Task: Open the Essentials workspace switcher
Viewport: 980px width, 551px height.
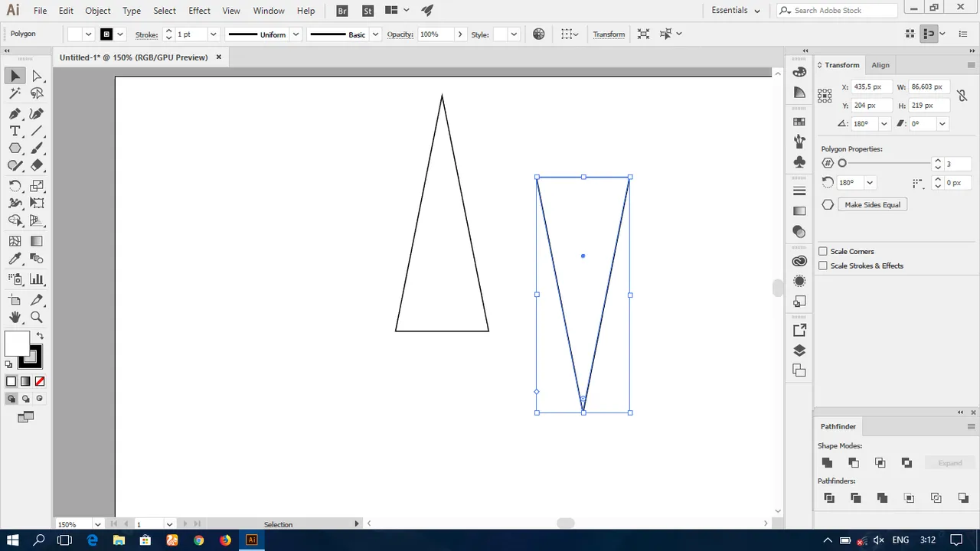Action: [736, 11]
